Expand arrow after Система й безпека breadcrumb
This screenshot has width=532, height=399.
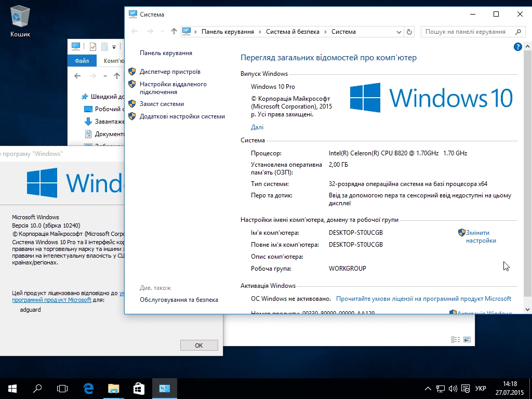325,32
